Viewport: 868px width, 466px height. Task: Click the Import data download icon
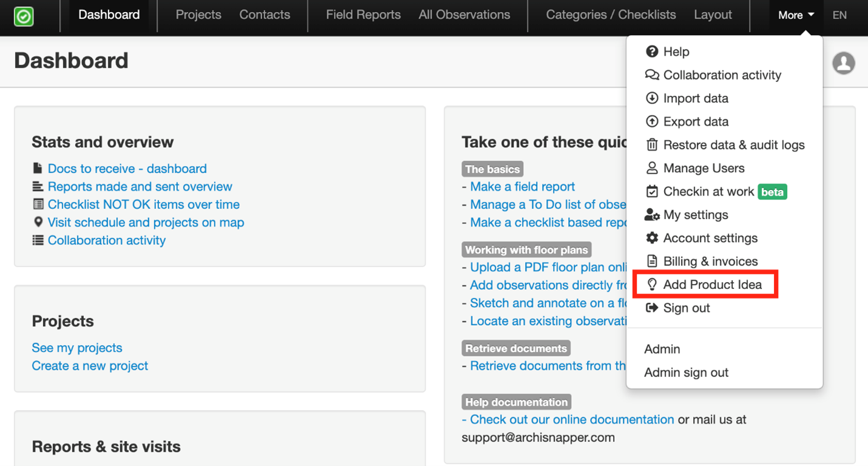point(652,98)
